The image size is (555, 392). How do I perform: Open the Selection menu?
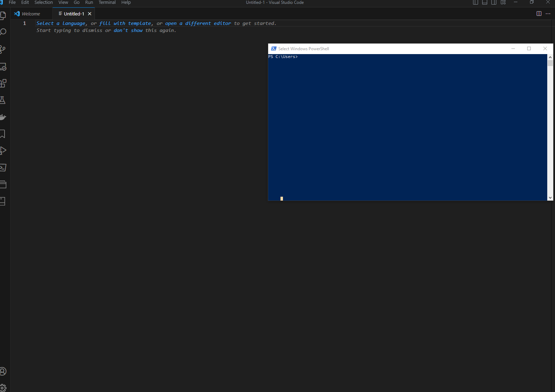pyautogui.click(x=44, y=2)
